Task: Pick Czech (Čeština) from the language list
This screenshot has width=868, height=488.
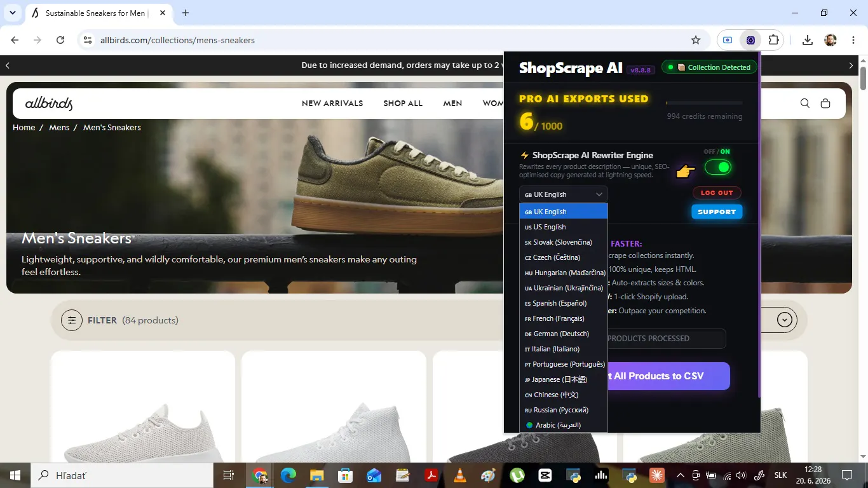Action: tap(563, 257)
